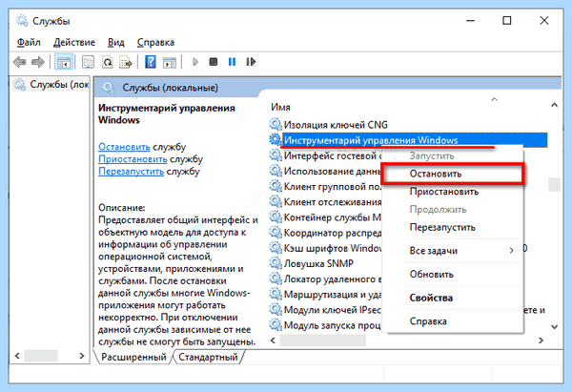
Task: Click the Back arrow toolbar icon
Action: [x=20, y=62]
